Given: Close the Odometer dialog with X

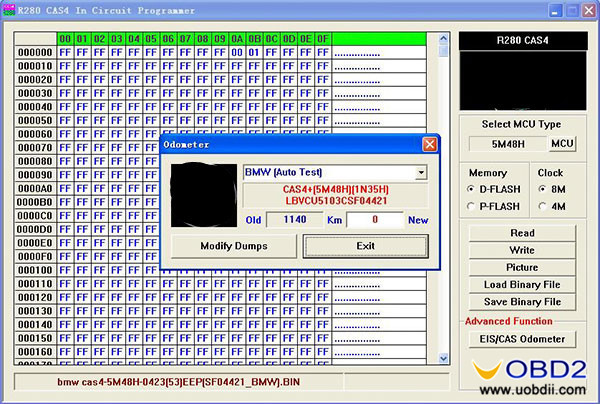Looking at the screenshot, I should coord(429,144).
